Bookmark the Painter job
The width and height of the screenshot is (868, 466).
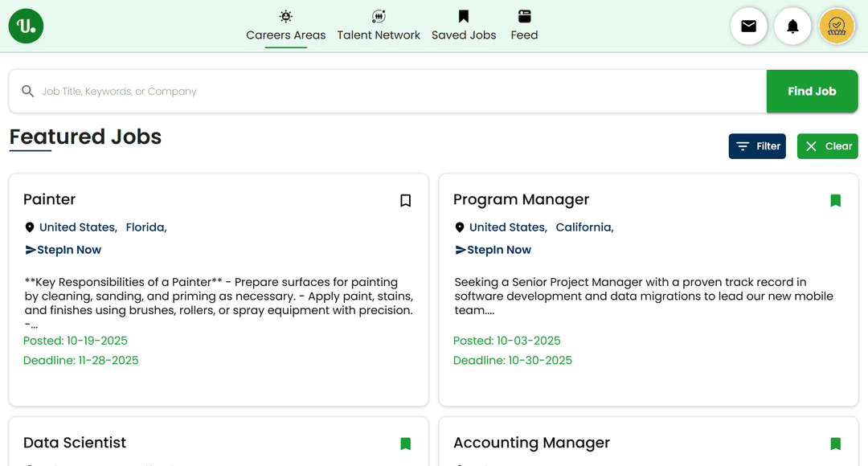406,201
